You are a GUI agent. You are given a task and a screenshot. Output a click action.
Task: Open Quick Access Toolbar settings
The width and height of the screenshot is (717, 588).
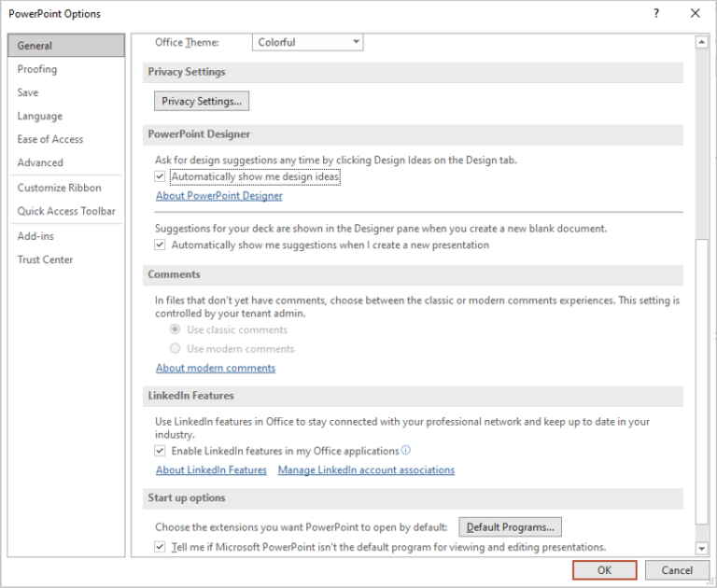66,211
